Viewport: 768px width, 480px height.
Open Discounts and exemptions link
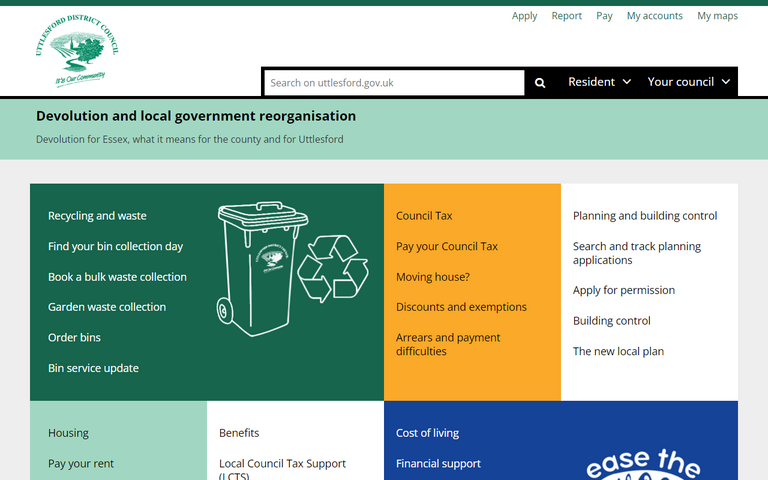tap(461, 307)
